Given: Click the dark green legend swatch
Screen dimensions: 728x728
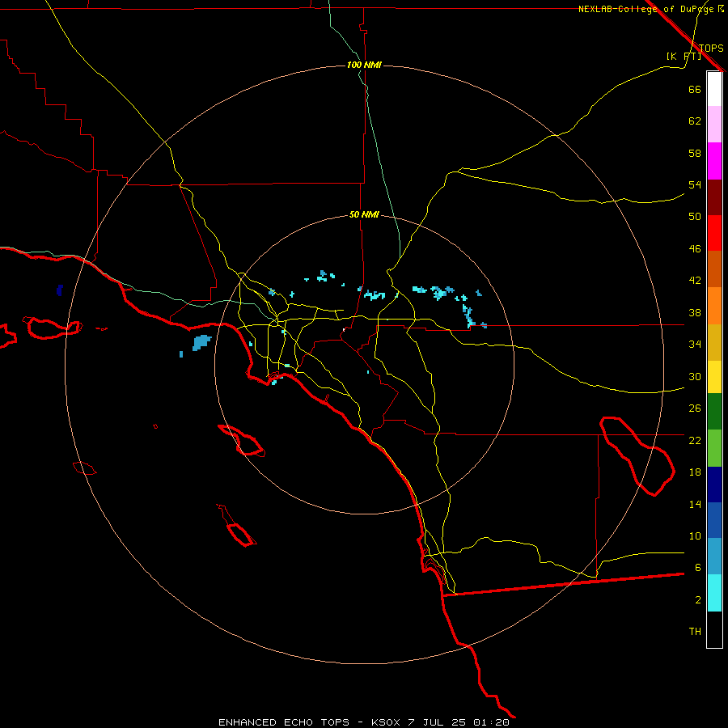Looking at the screenshot, I should click(x=714, y=412).
